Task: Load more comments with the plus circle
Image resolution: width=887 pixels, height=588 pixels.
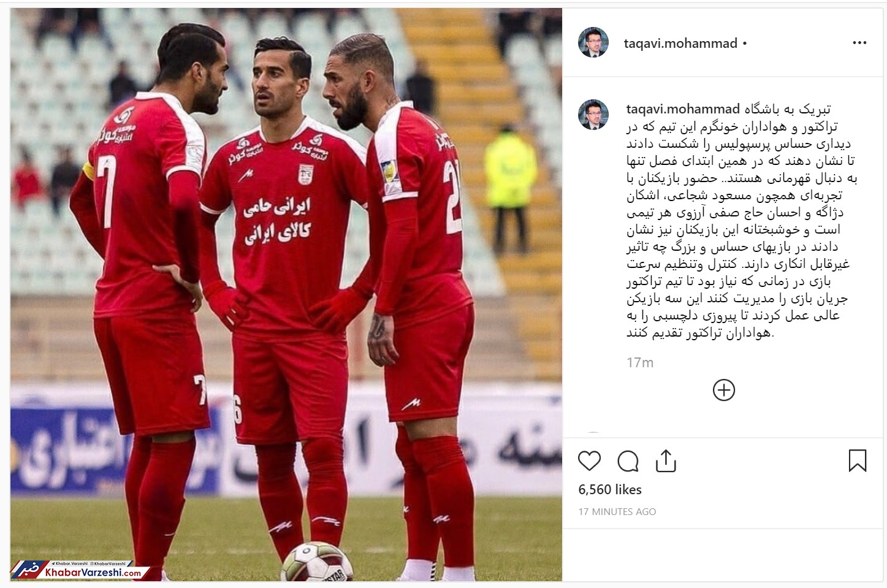Action: pos(724,391)
